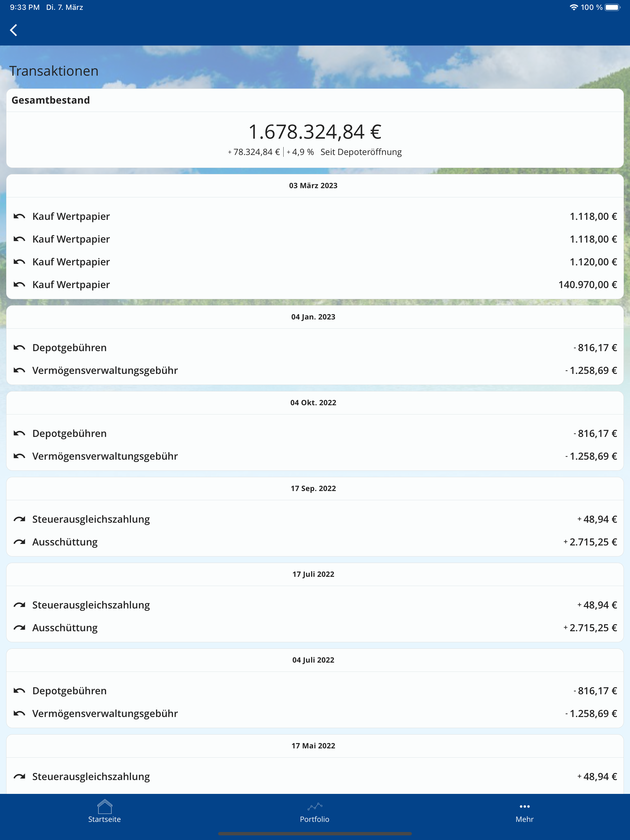Image resolution: width=630 pixels, height=840 pixels.
Task: Tap the +78.324,84 € gain value
Action: [x=254, y=152]
